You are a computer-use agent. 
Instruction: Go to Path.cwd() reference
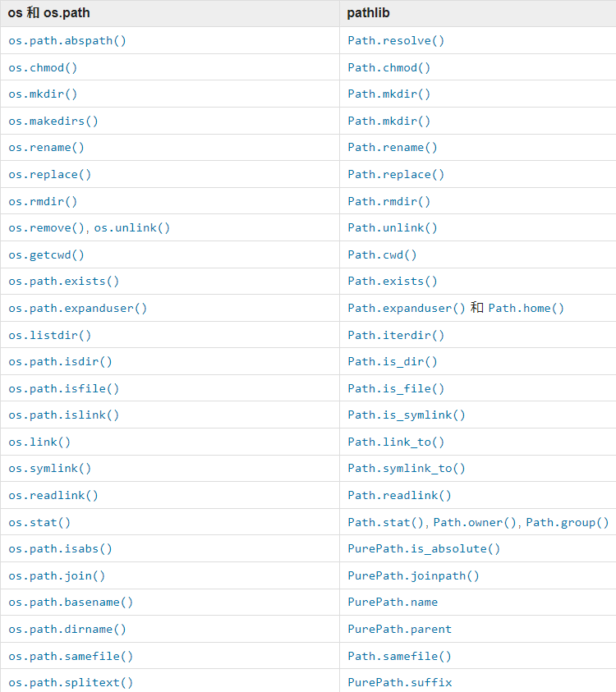[382, 254]
